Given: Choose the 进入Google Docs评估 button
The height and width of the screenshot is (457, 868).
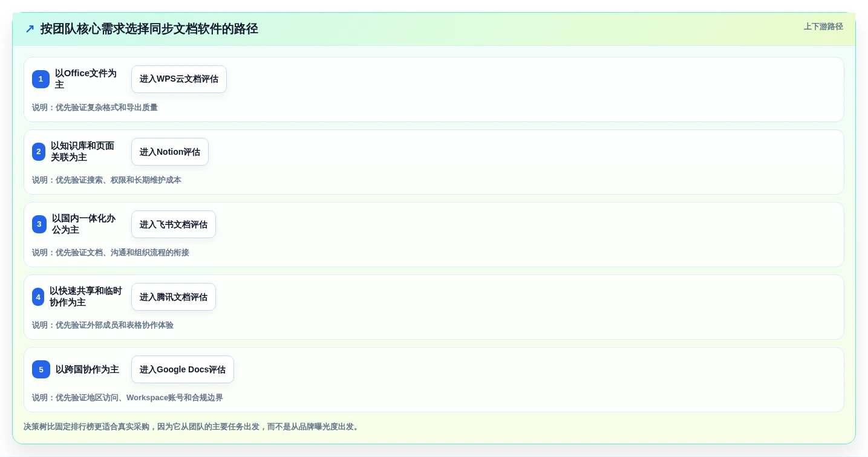Looking at the screenshot, I should tap(183, 369).
